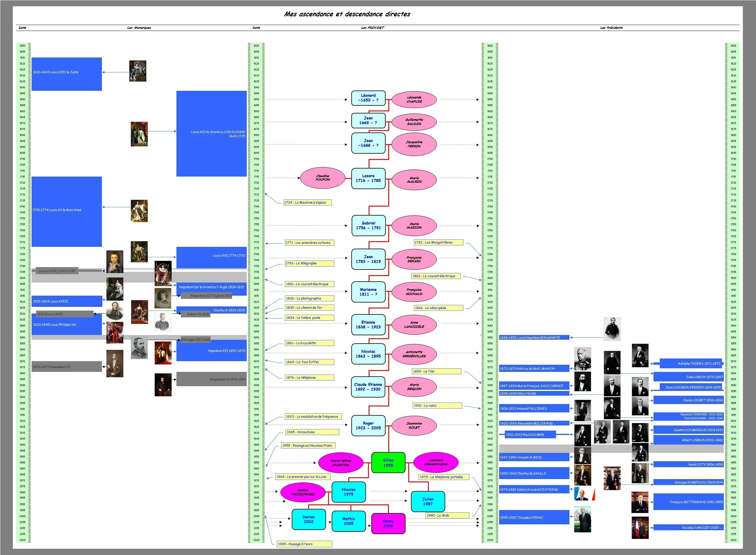Viewport: 756px width, 555px height.
Task: Click the François MITTERRAND 1981-1995 bar
Action: 688,502
